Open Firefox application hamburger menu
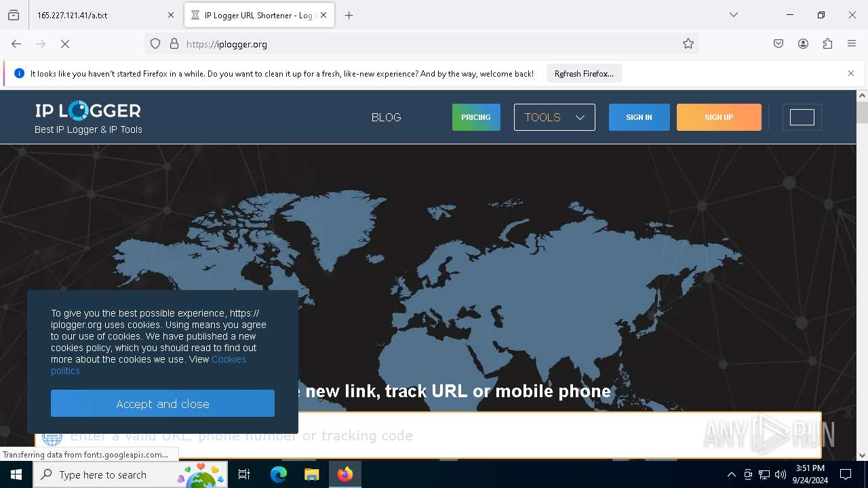 tap(852, 44)
